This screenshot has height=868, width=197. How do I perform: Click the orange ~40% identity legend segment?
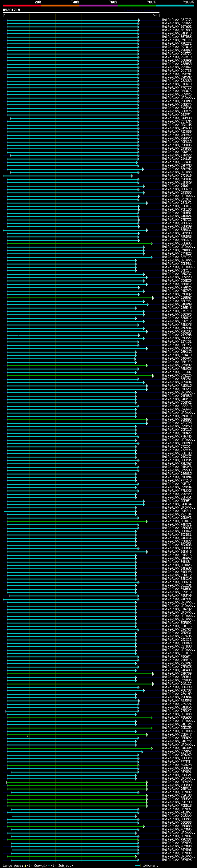click(x=60, y=6)
